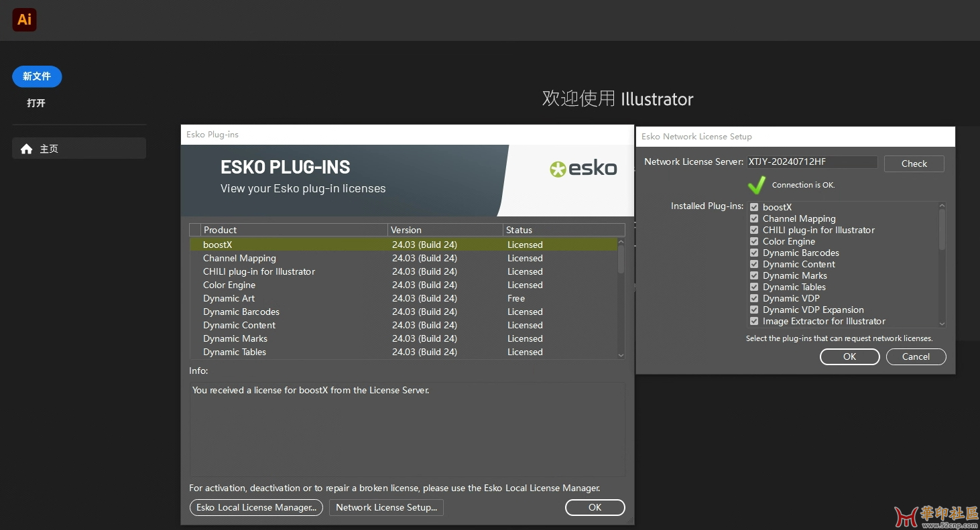
Task: Uncheck the boostX plug-in checkbox
Action: 754,207
